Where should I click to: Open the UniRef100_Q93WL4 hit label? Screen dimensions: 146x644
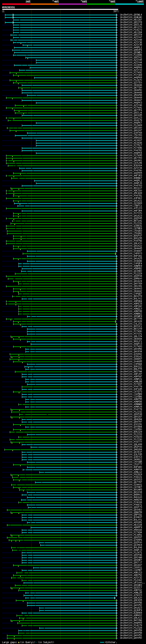pyautogui.click(x=131, y=15)
